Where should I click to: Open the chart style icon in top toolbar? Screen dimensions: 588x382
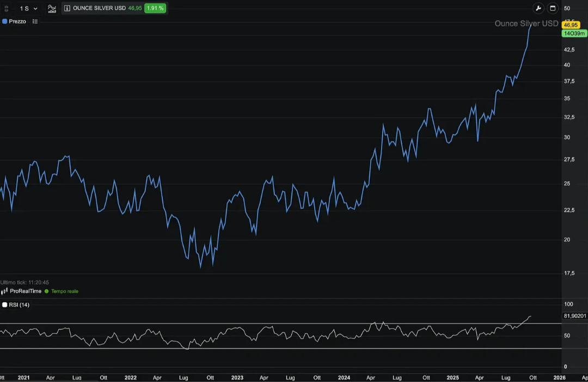click(52, 8)
